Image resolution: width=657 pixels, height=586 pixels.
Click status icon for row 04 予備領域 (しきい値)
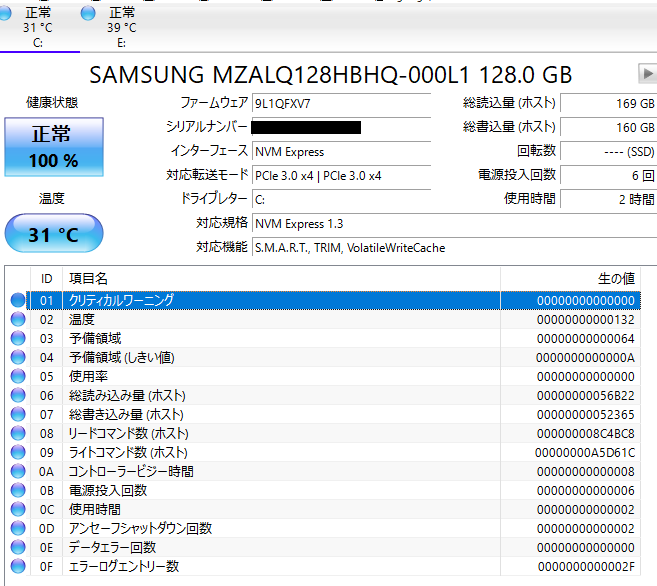point(18,357)
